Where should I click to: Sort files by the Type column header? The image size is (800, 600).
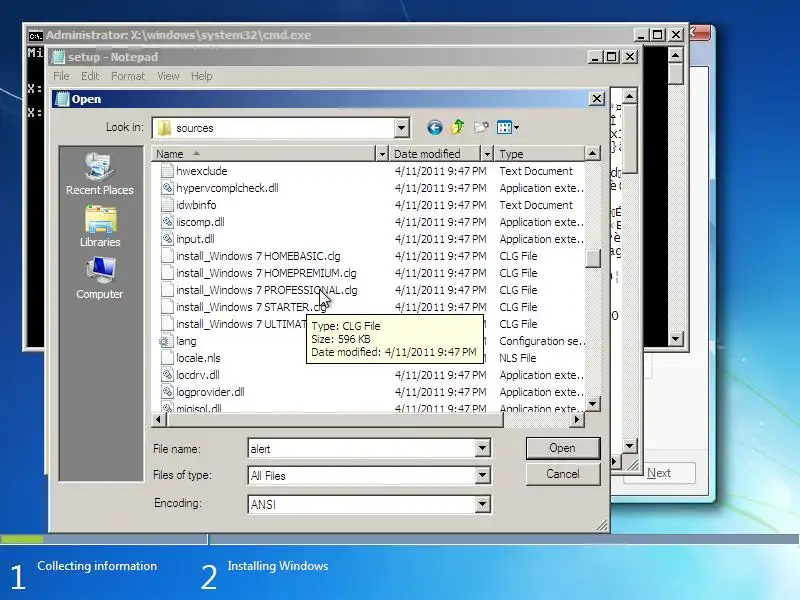[x=540, y=154]
